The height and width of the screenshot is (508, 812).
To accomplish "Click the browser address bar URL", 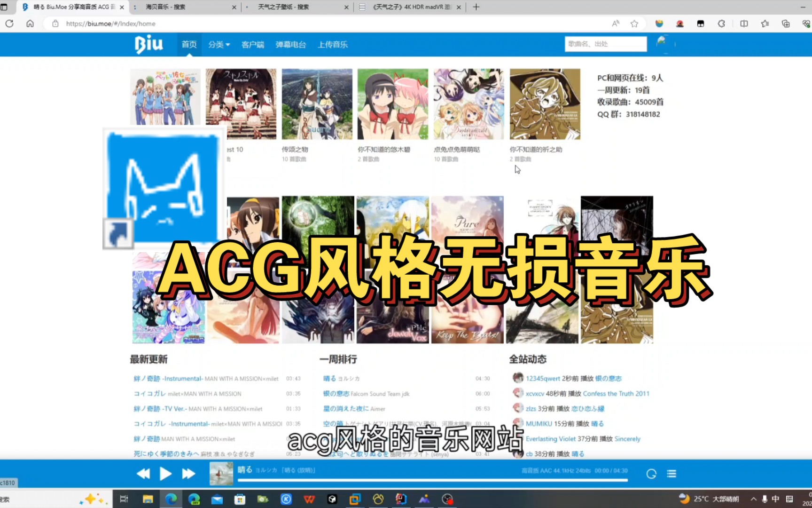I will [x=111, y=24].
